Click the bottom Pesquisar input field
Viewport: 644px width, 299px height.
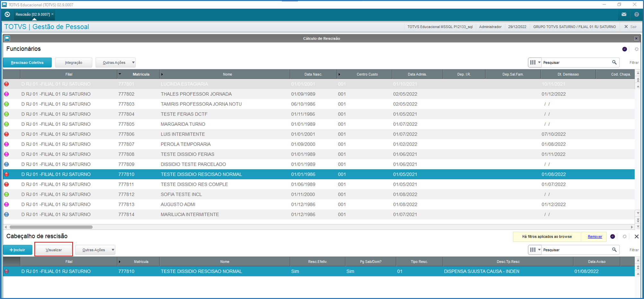tap(576, 250)
